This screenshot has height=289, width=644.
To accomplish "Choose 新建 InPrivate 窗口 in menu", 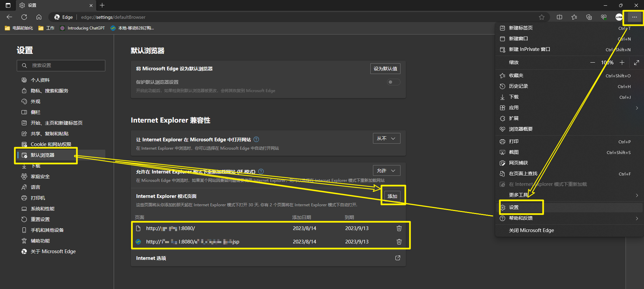I will [529, 50].
